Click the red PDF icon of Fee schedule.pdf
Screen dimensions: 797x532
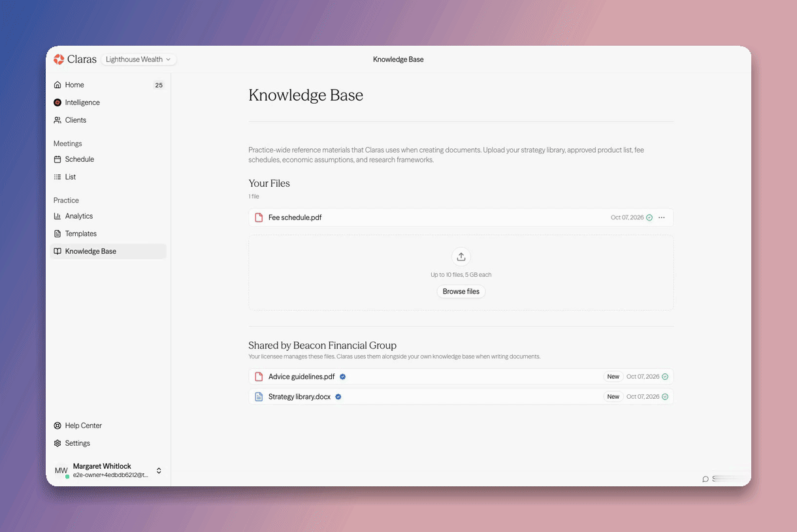[259, 217]
